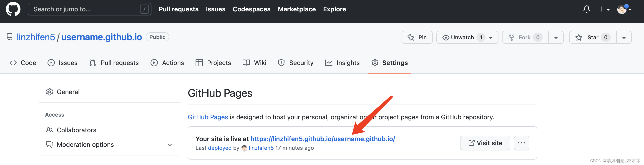644x165 pixels.
Task: Open the GitHub Pages documentation link
Action: click(208, 117)
